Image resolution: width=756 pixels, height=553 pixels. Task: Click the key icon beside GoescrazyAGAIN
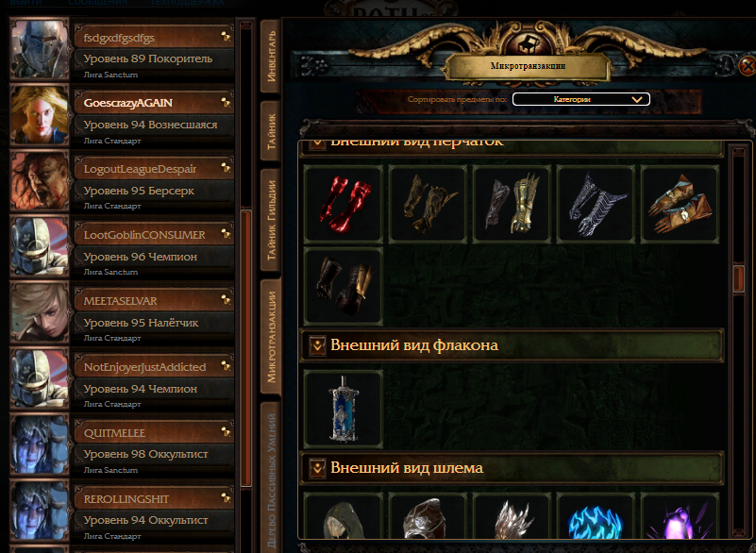226,102
